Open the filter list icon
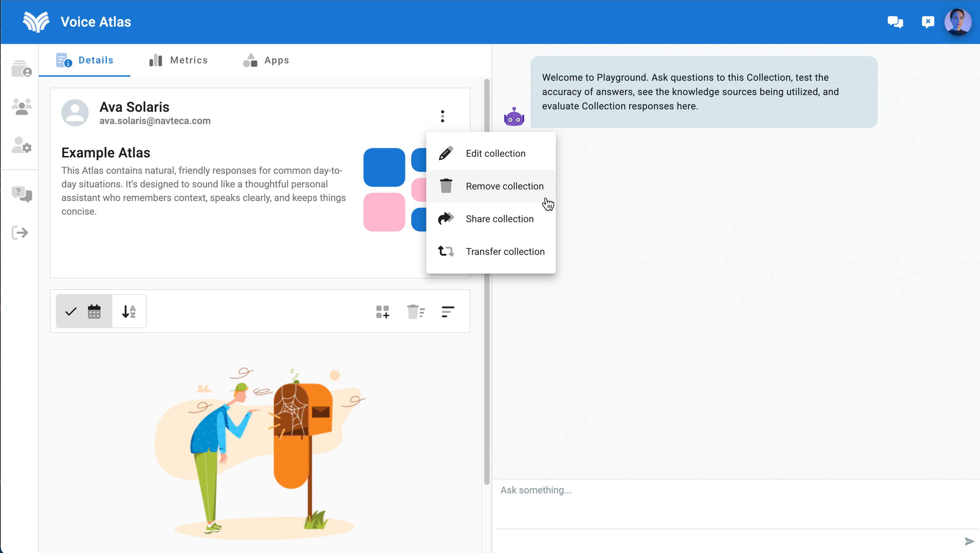Image resolution: width=980 pixels, height=553 pixels. point(448,312)
